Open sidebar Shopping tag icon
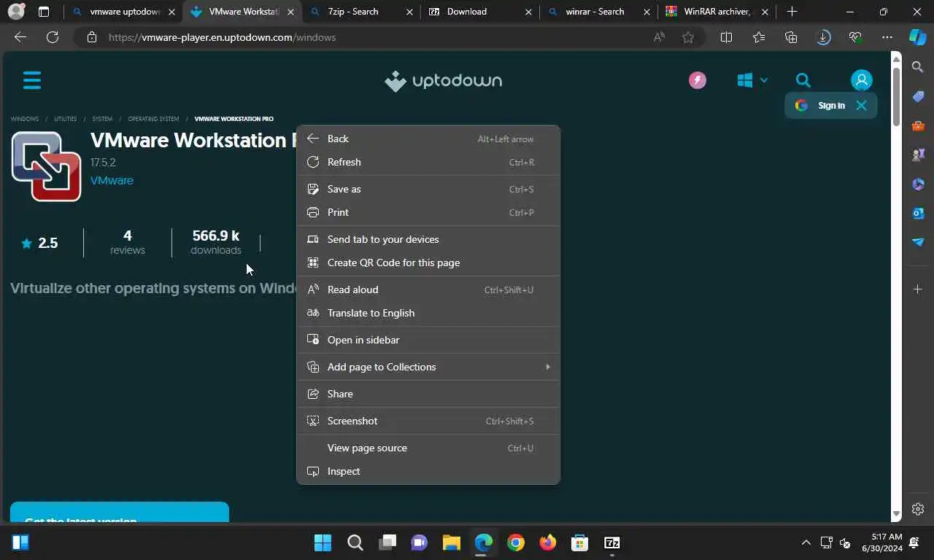 point(918,96)
